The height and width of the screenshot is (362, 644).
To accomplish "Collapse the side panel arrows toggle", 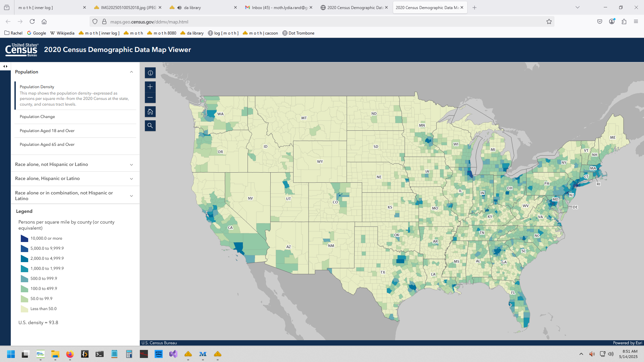I will [x=5, y=66].
